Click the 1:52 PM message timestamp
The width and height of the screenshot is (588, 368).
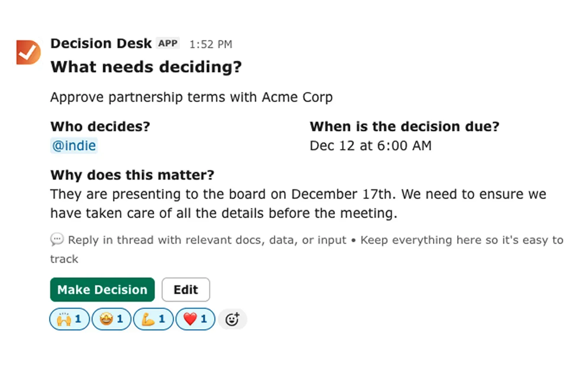click(x=211, y=44)
